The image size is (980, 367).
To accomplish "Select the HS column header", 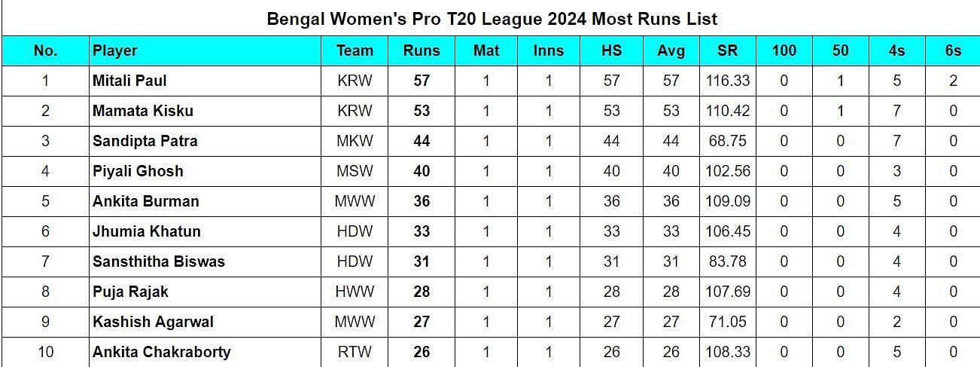I will (x=611, y=50).
